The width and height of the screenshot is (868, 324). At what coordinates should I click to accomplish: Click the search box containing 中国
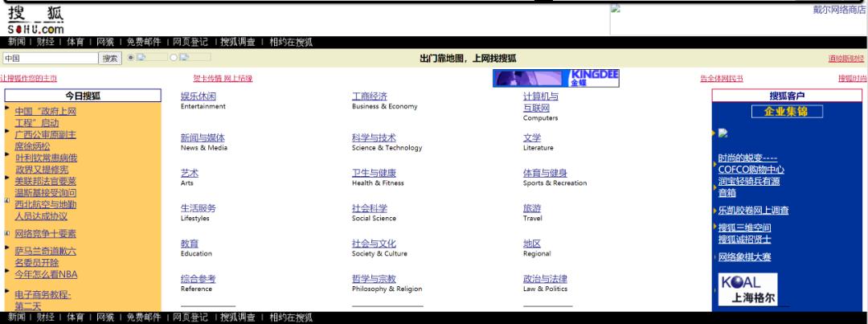(x=50, y=58)
